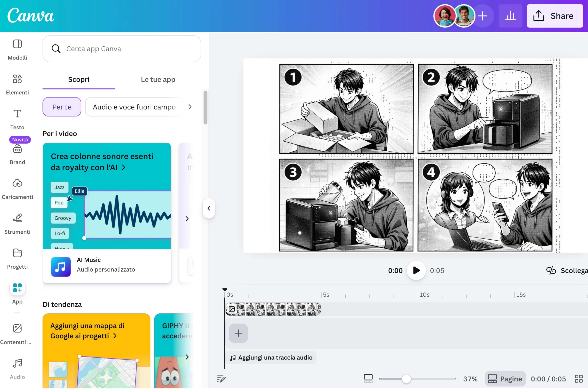Show next Per i video card
The height and width of the screenshot is (392, 588).
pos(187,219)
